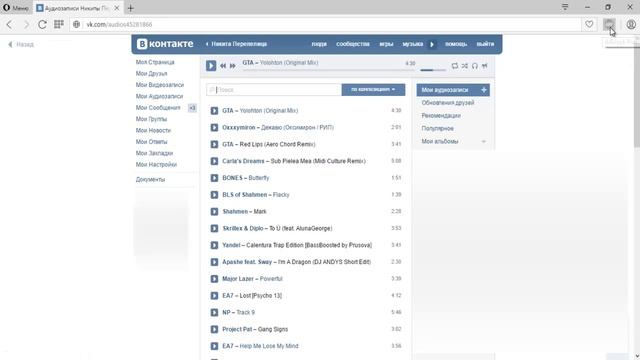Play BONES – Butterfly
The width and height of the screenshot is (640, 360).
pos(214,178)
